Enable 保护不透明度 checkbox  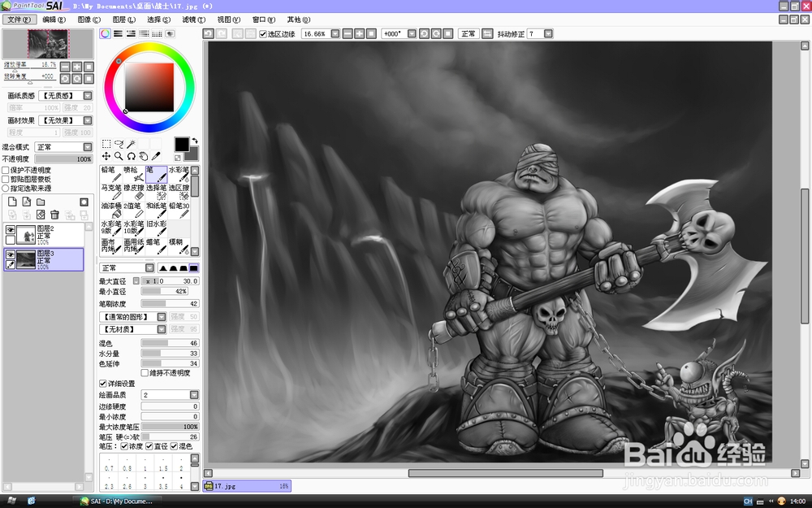6,170
